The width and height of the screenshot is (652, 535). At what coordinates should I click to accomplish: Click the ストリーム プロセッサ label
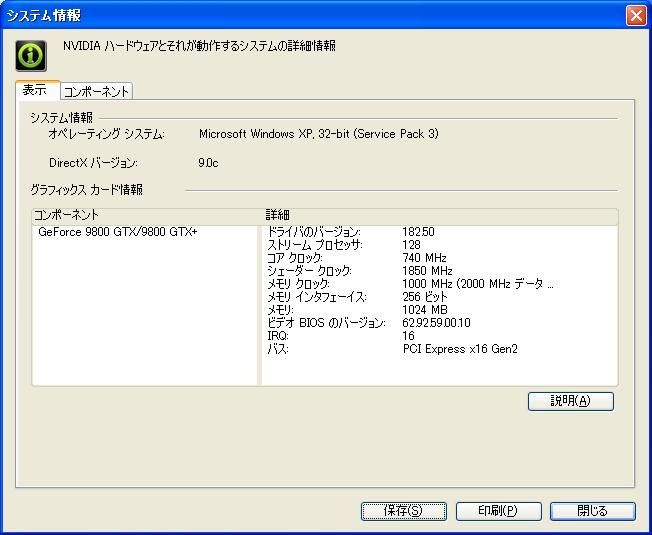[315, 245]
